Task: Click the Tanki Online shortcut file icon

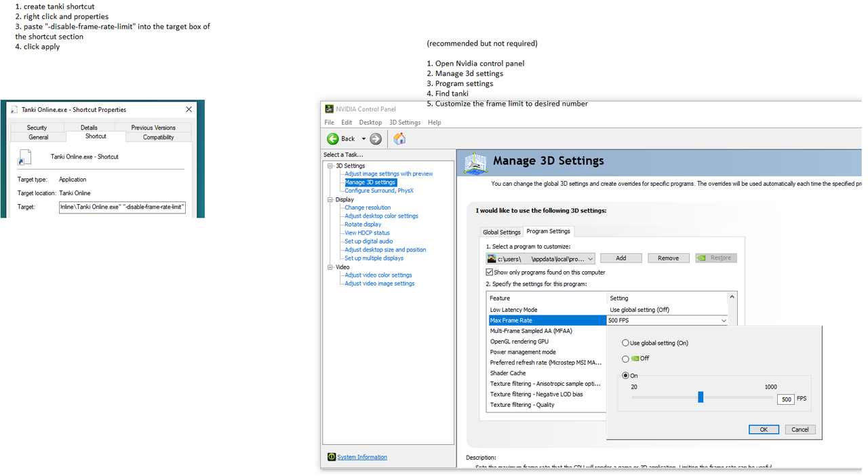Action: [24, 157]
